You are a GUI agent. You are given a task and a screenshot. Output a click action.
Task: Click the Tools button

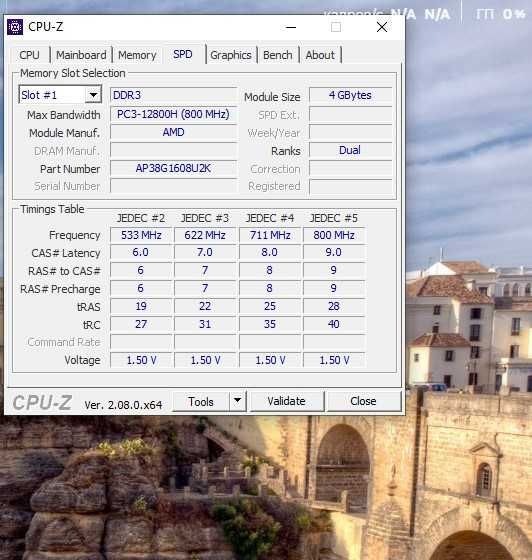point(201,401)
